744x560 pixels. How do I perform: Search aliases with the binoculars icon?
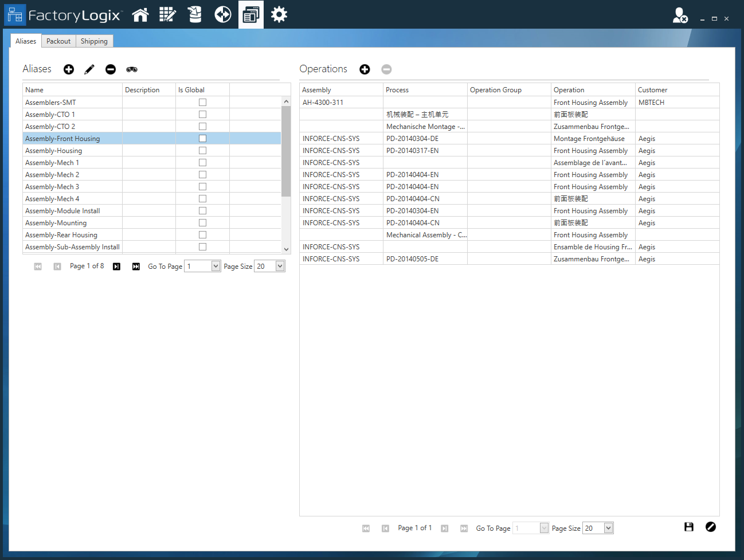click(131, 69)
